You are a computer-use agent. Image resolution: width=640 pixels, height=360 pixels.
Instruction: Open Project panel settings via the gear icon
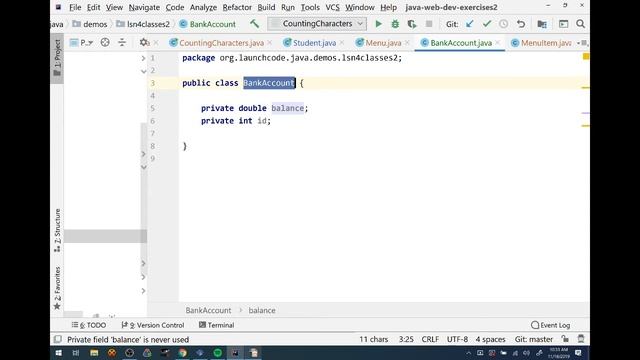(144, 42)
